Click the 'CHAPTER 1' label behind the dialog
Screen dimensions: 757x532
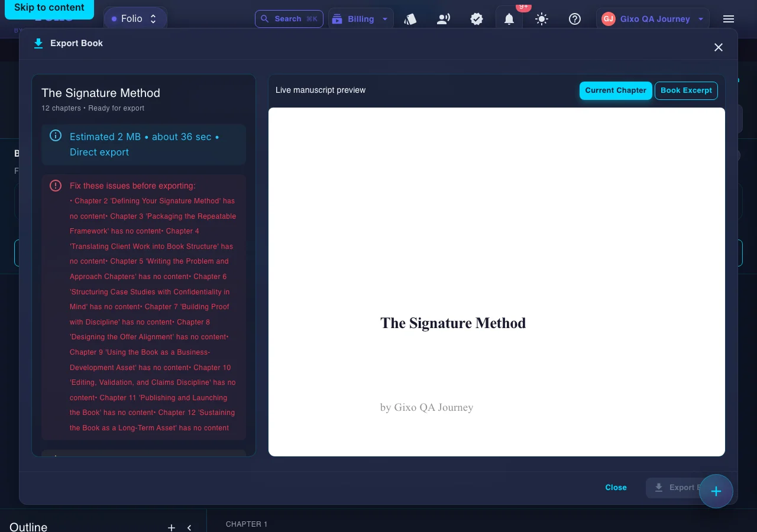coord(247,524)
